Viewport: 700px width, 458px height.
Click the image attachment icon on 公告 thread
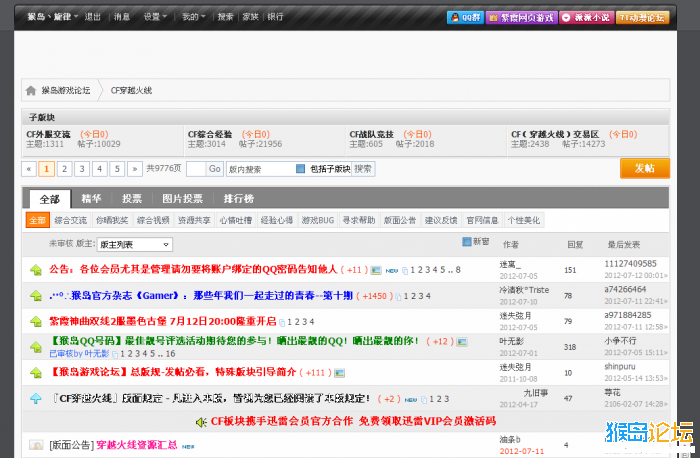point(376,270)
